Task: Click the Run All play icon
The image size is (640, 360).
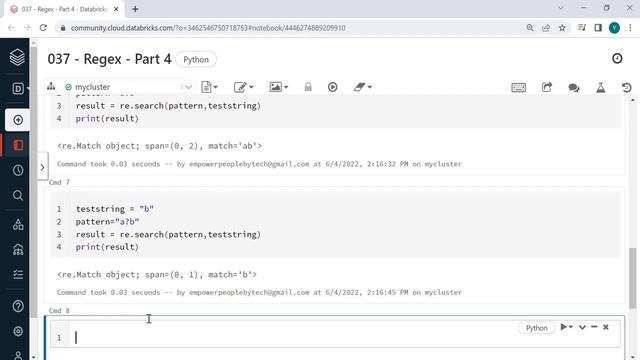Action: [x=333, y=87]
